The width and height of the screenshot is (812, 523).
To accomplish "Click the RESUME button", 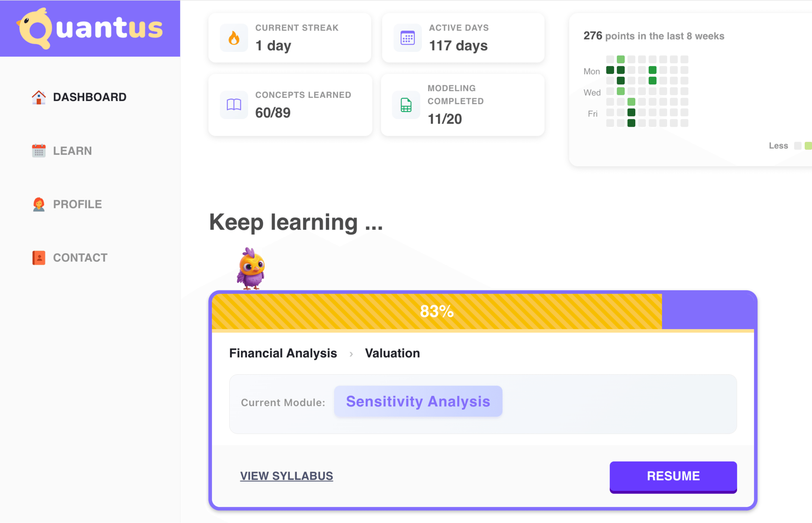I will [673, 476].
